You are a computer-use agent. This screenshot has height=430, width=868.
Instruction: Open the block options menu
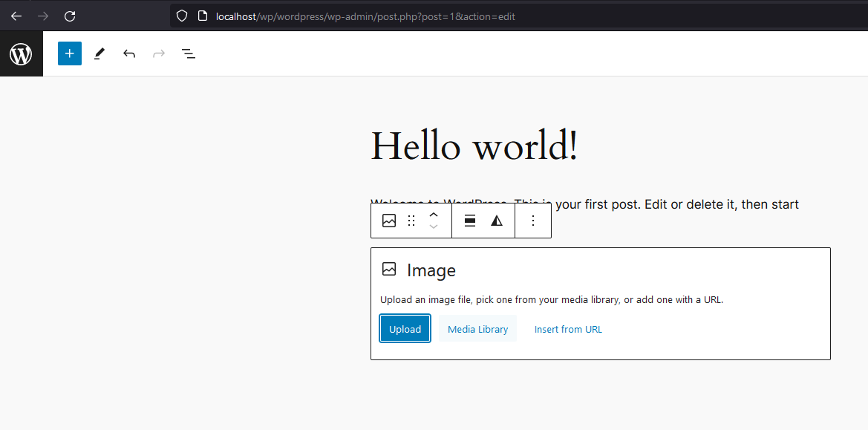[x=532, y=220]
